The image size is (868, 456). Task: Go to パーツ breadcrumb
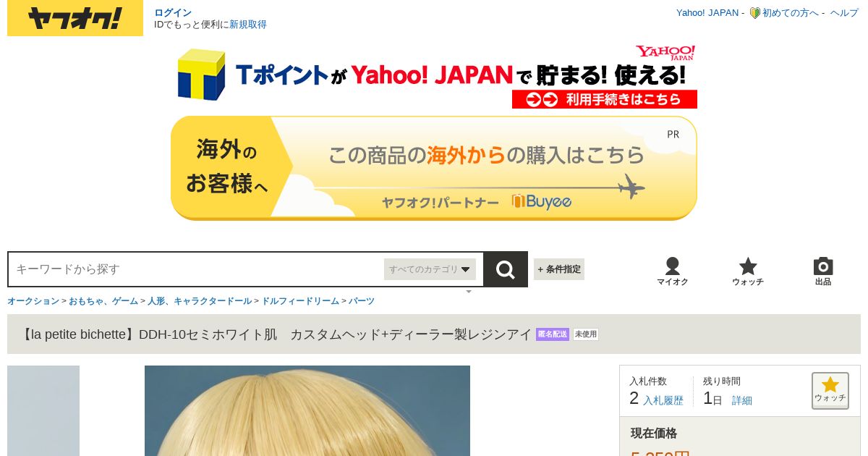[362, 301]
